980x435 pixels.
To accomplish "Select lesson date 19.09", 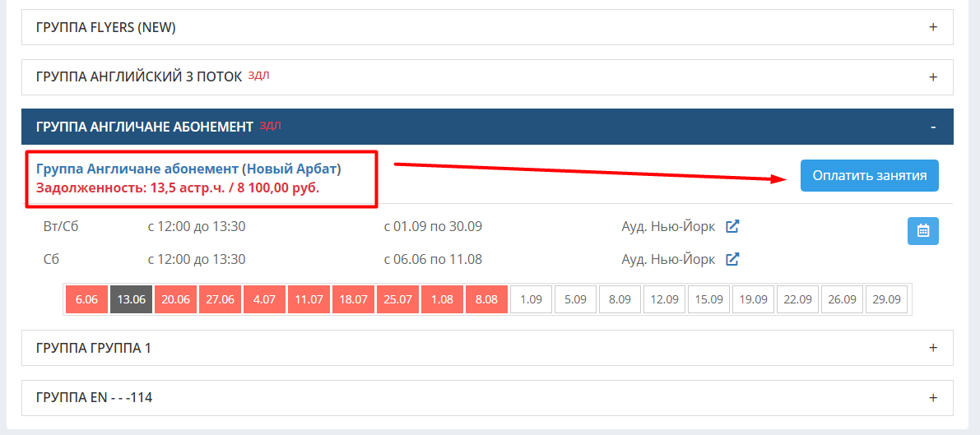I will pos(753,299).
